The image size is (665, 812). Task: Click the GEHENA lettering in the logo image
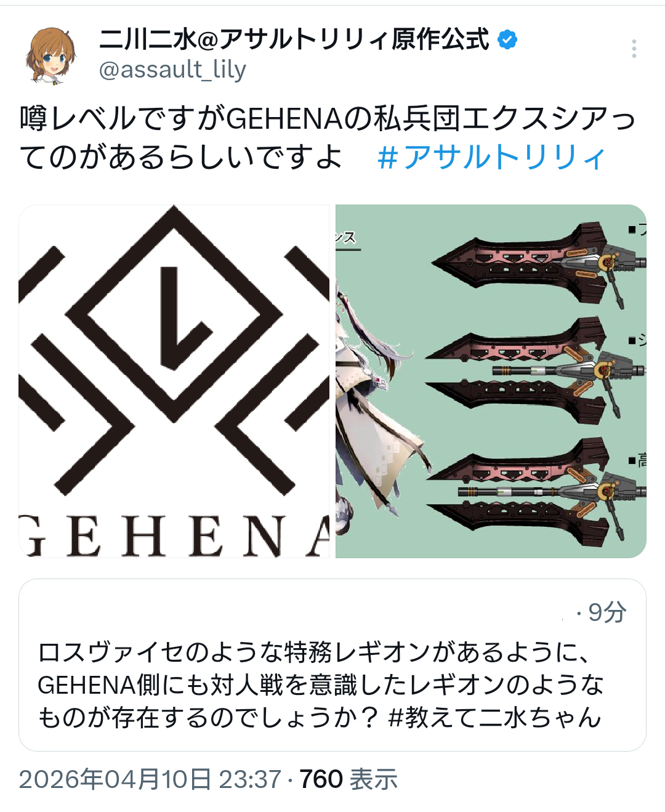tap(174, 536)
